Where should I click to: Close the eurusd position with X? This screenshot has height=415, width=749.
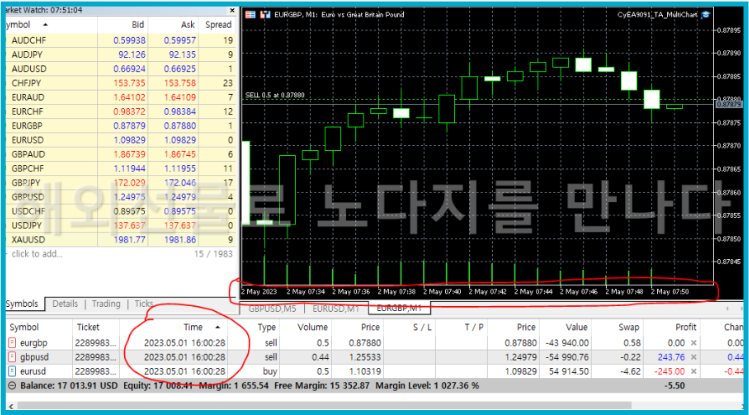point(694,371)
